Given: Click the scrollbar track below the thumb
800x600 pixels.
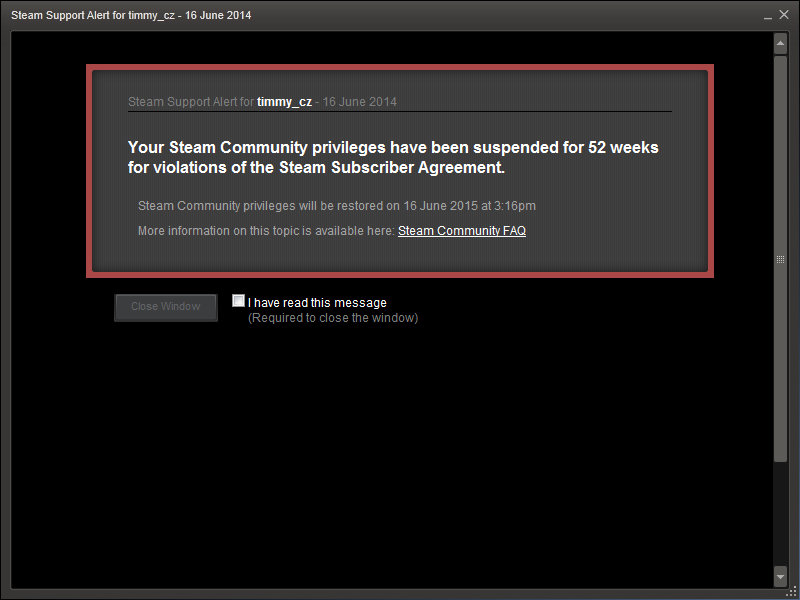Looking at the screenshot, I should 780,515.
